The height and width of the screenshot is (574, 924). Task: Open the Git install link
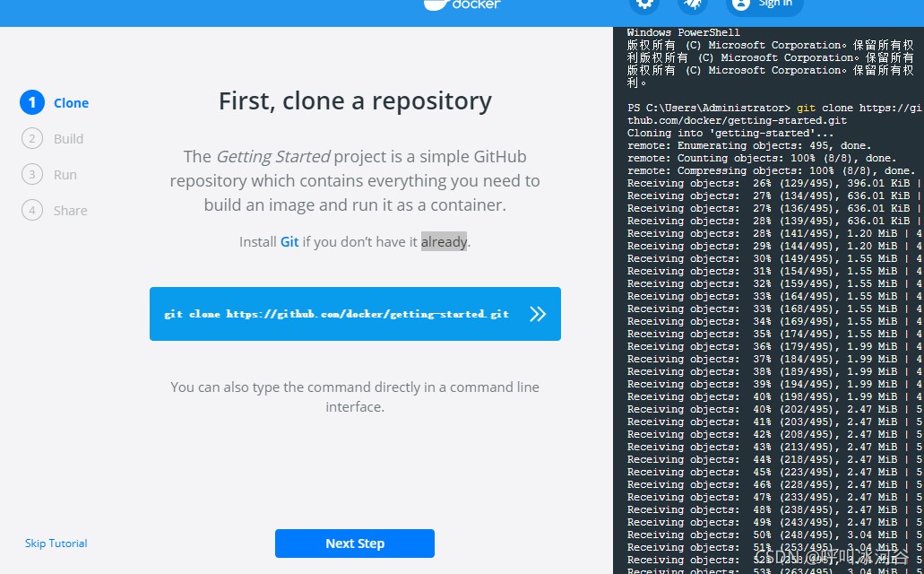289,242
